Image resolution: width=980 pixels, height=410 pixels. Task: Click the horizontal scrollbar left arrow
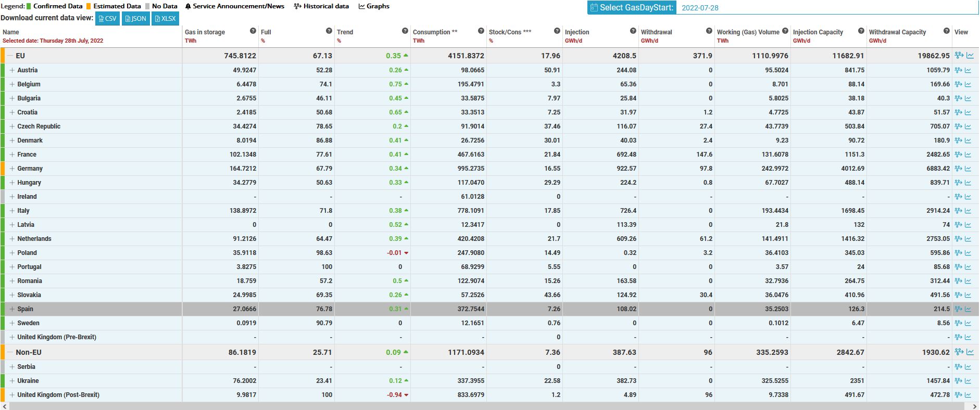coord(4,406)
